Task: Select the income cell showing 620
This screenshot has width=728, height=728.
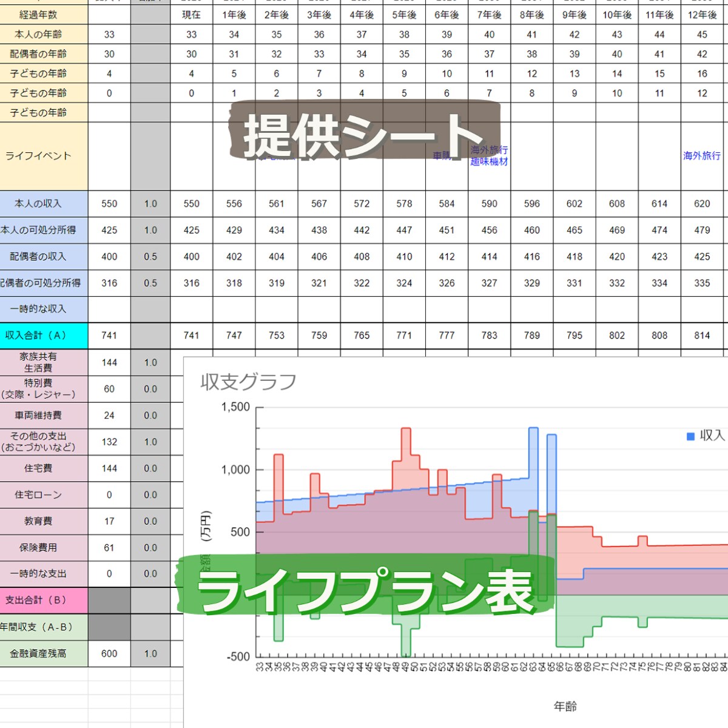Action: (x=702, y=204)
